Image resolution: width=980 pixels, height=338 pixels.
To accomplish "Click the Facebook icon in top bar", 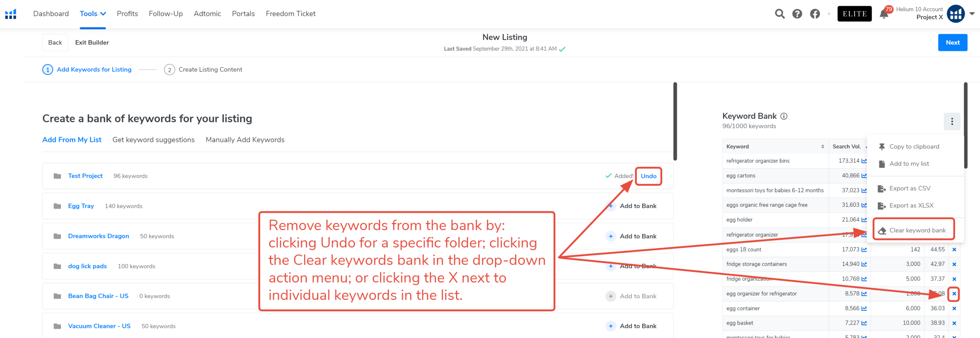I will (x=815, y=14).
